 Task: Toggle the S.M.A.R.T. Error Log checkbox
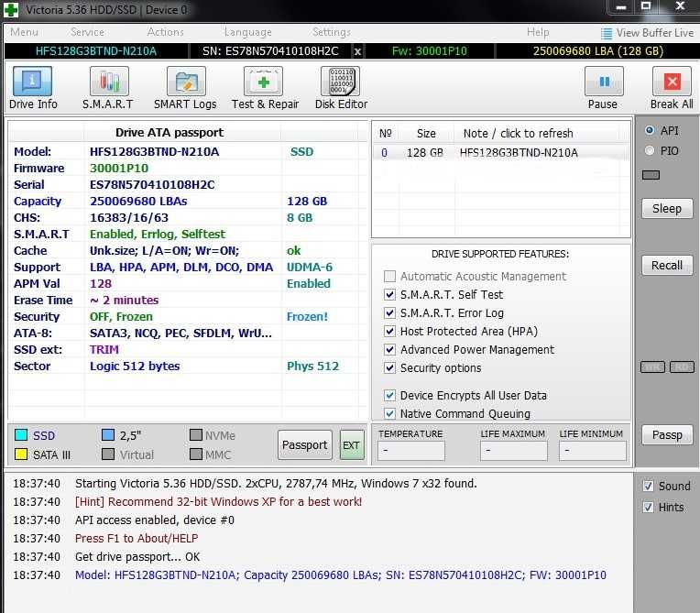[389, 313]
